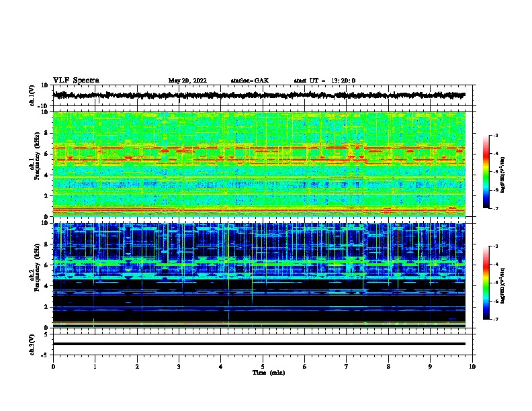Image resolution: width=532 pixels, height=411 pixels.
Task: Click inside the ch.1 spectrogram panel
Action: 259,164
